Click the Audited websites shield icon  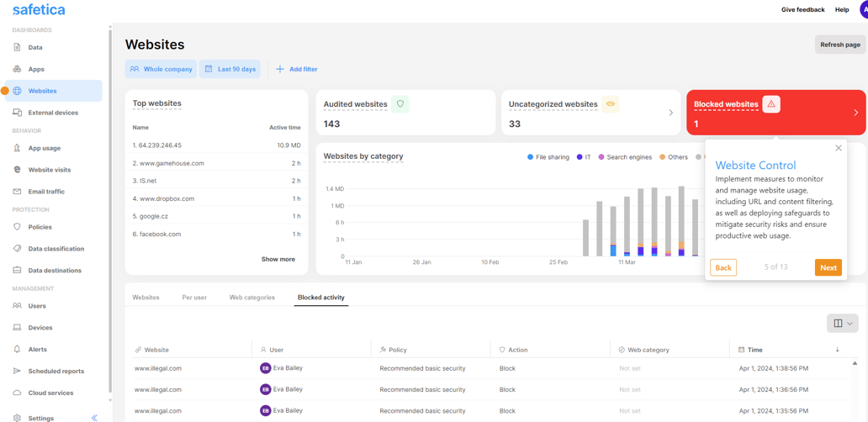point(400,104)
